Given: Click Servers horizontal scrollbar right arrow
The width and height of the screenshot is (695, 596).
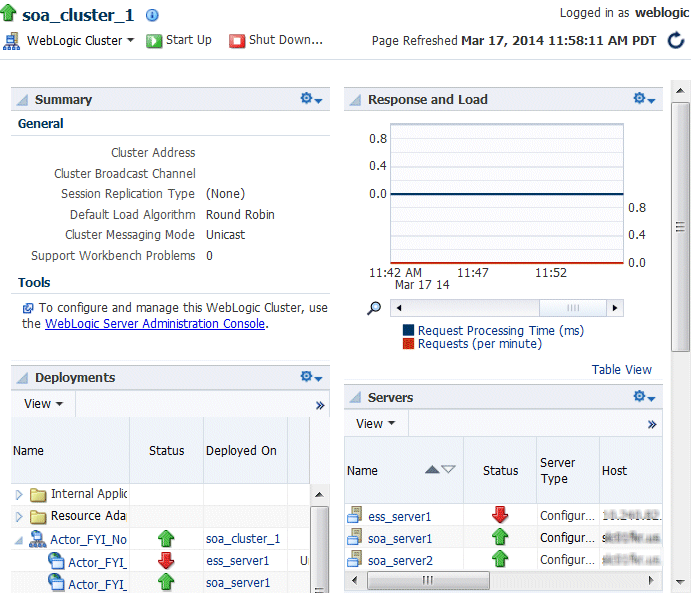Looking at the screenshot, I should pyautogui.click(x=651, y=580).
